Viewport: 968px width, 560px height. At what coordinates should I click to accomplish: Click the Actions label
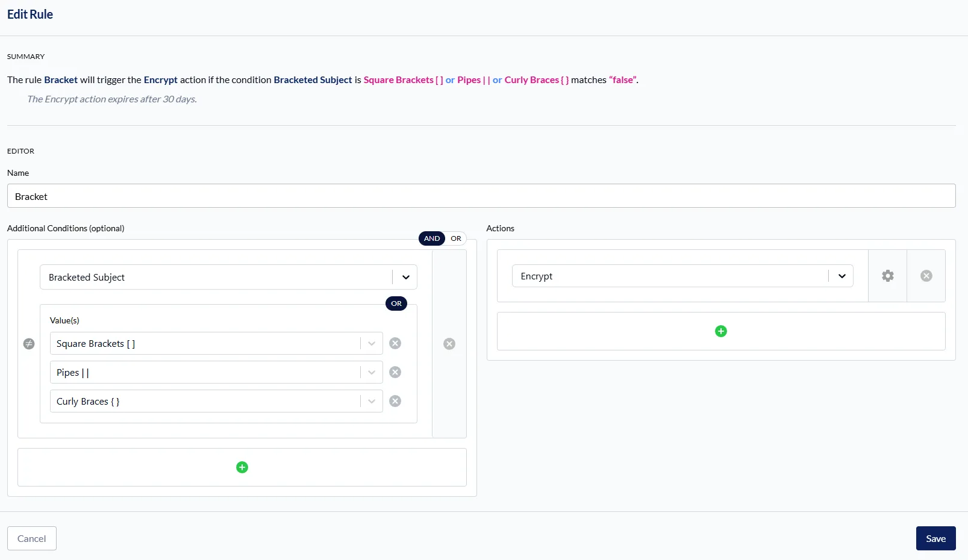click(x=501, y=228)
